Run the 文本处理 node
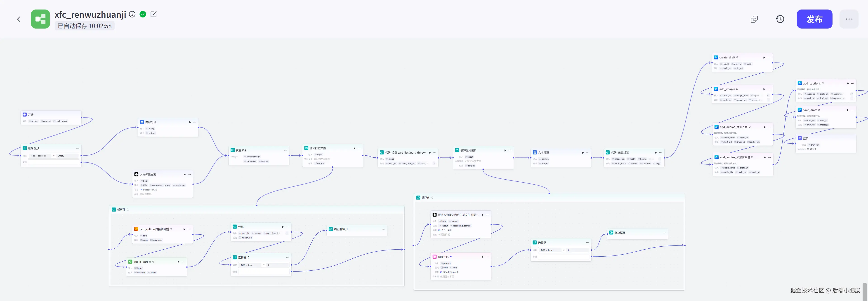Screen dimensions: 868x301 [x=583, y=152]
